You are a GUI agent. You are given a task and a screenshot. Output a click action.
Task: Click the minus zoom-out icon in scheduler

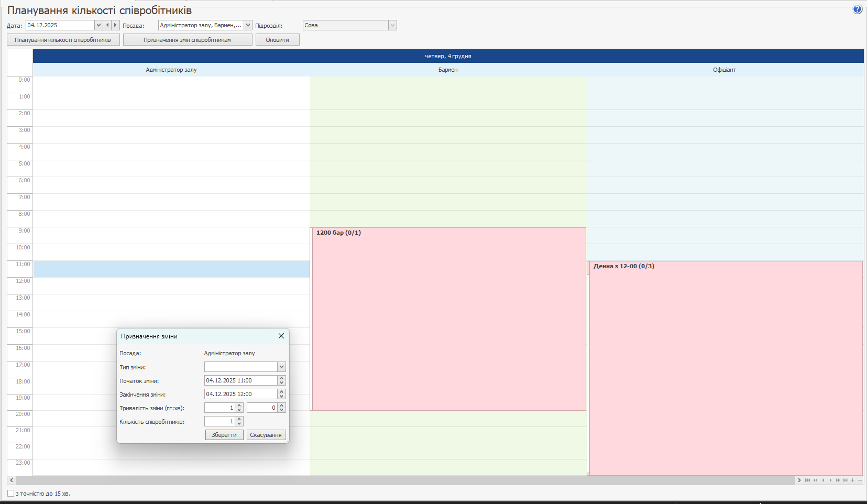(x=860, y=480)
